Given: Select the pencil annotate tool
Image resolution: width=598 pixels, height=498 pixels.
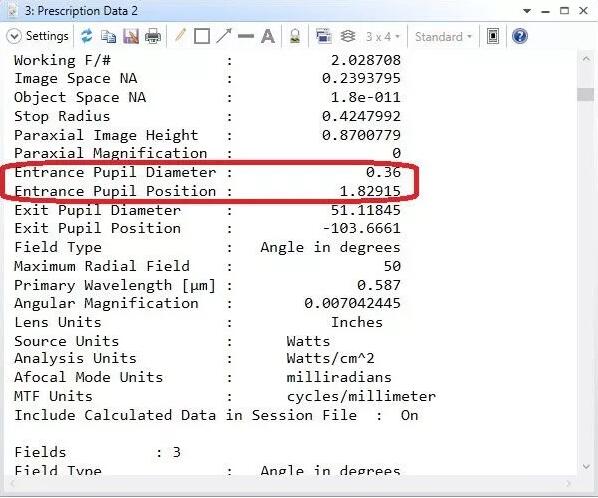Looking at the screenshot, I should pyautogui.click(x=180, y=36).
